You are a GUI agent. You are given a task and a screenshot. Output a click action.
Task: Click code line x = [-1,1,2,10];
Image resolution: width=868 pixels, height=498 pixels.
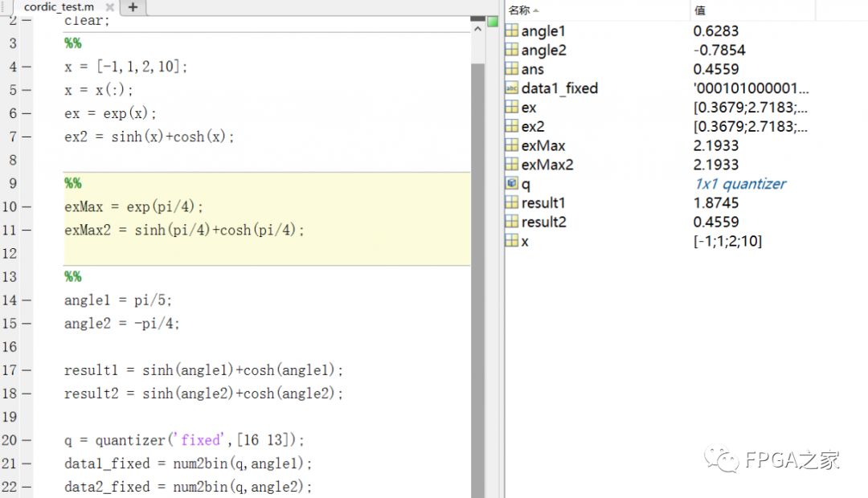[x=125, y=67]
